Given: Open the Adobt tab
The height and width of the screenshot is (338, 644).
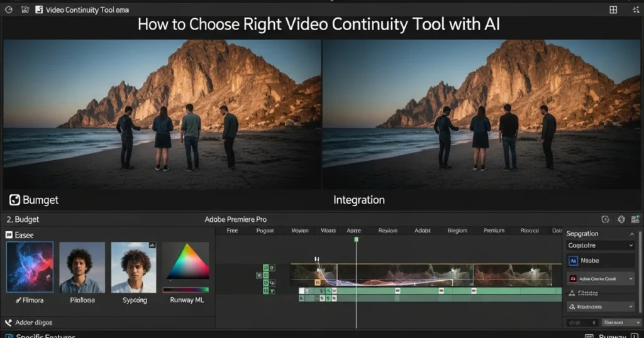Looking at the screenshot, I should click(x=422, y=231).
